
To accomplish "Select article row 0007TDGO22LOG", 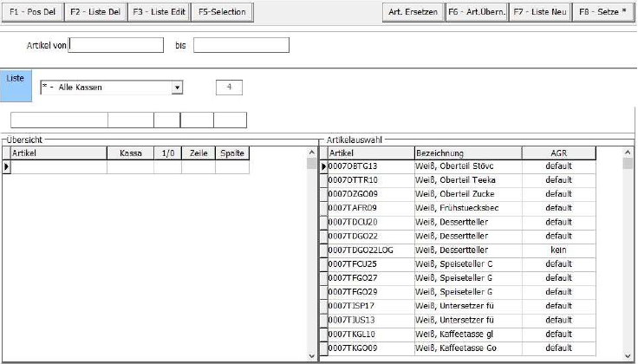I will pos(370,250).
